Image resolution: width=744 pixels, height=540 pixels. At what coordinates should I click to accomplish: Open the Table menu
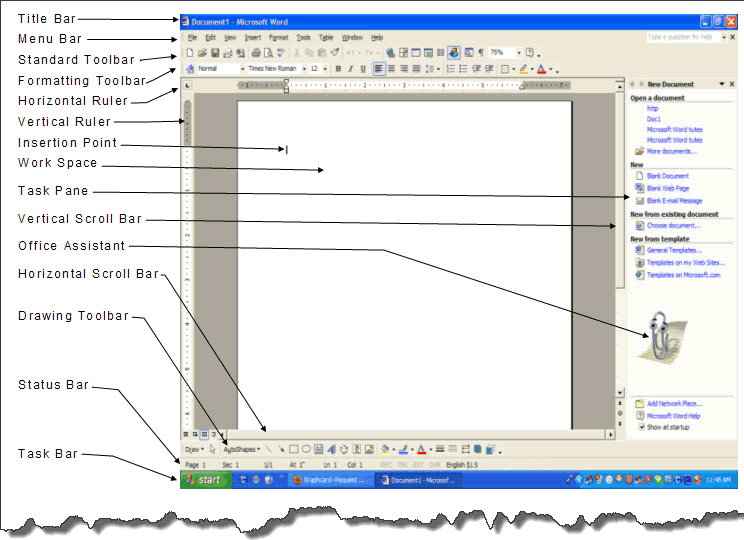326,37
